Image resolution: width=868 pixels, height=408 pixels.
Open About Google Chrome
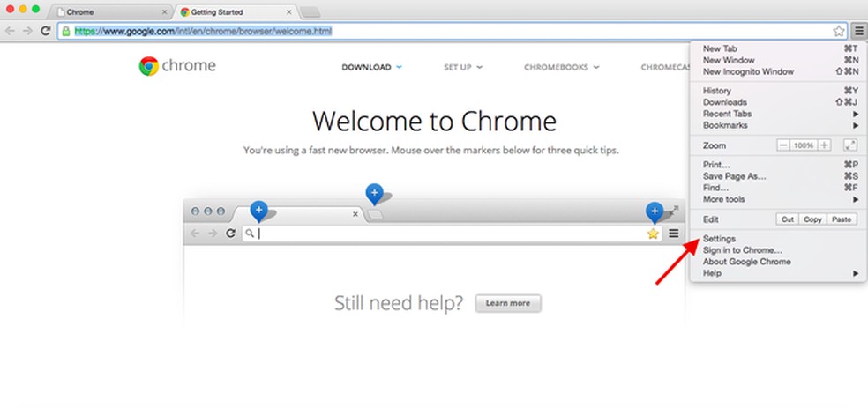[778, 262]
